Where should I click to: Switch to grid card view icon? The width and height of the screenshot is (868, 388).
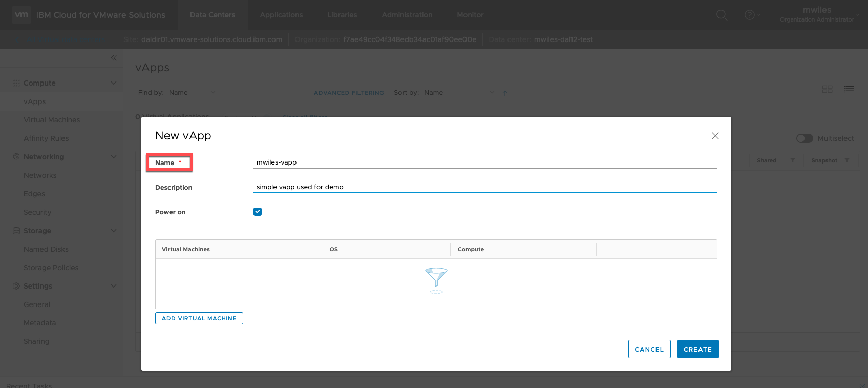827,89
